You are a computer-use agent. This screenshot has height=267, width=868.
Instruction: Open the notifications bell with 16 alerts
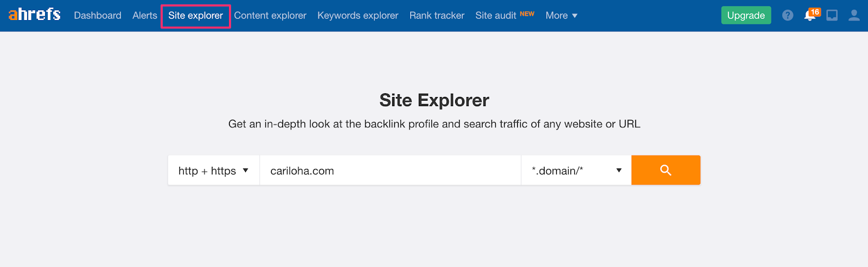pos(809,16)
